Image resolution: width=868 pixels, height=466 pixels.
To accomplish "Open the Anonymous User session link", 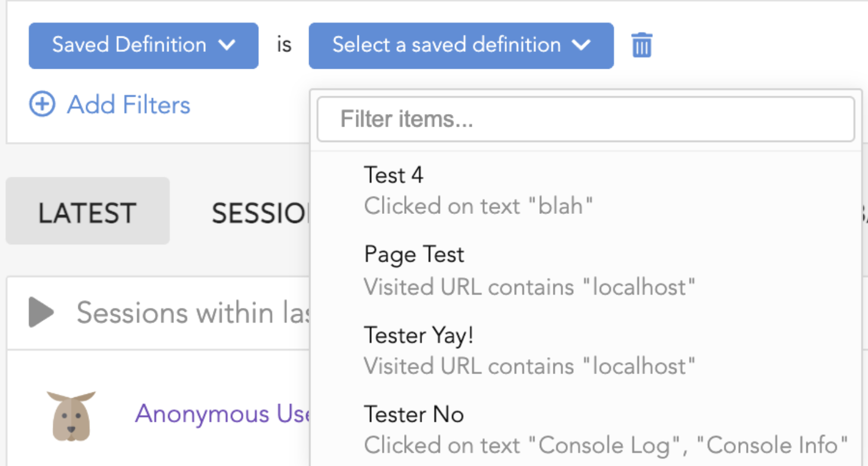I will (221, 414).
